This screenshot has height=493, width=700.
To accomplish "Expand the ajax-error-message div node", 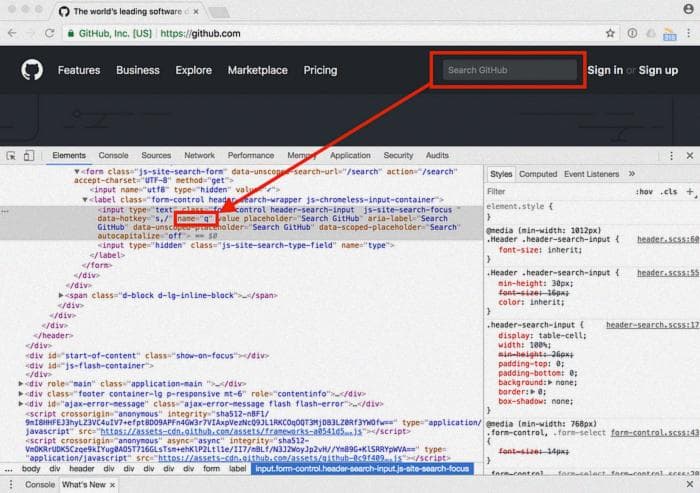I will click(x=21, y=404).
